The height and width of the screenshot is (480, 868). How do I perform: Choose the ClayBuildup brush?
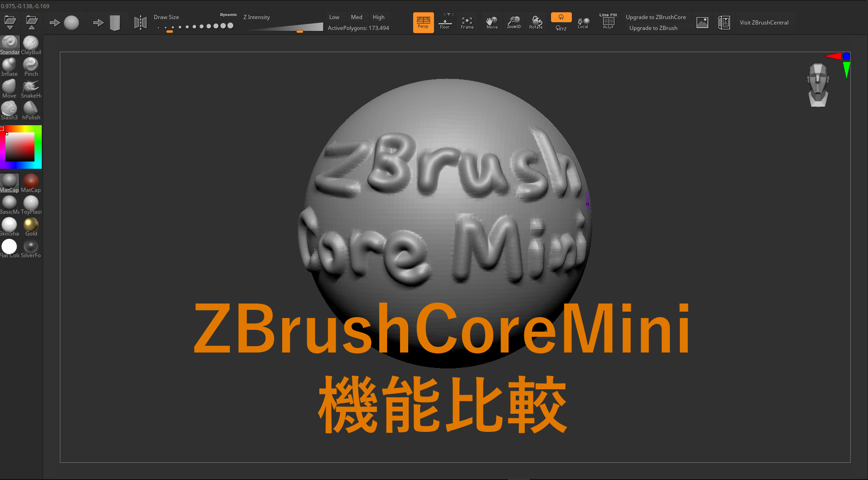coord(31,45)
